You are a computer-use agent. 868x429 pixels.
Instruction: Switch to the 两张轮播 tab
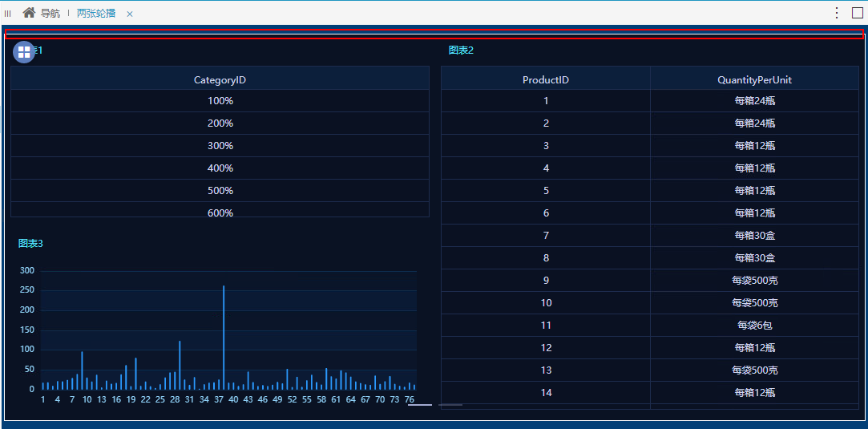click(x=96, y=14)
